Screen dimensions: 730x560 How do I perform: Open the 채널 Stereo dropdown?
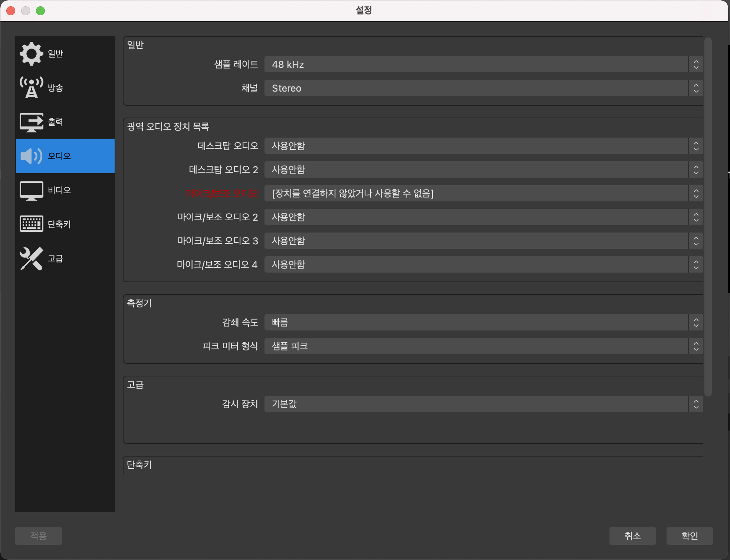483,88
